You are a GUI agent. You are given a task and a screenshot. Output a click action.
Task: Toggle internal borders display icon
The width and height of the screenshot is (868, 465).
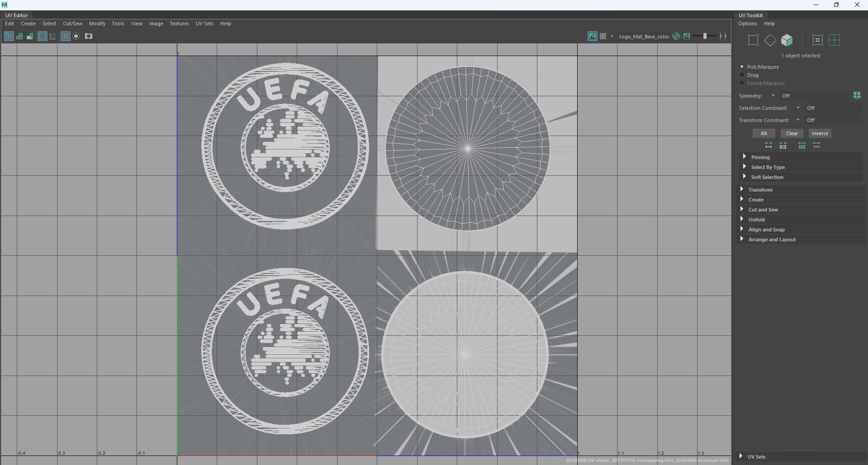click(53, 36)
